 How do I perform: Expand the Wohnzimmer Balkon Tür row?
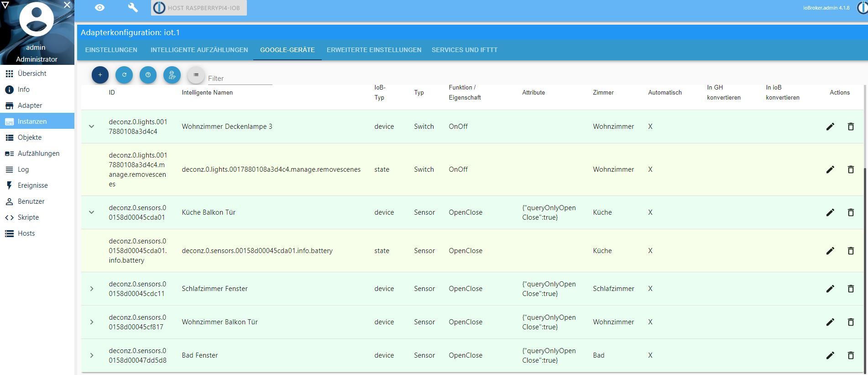(92, 322)
